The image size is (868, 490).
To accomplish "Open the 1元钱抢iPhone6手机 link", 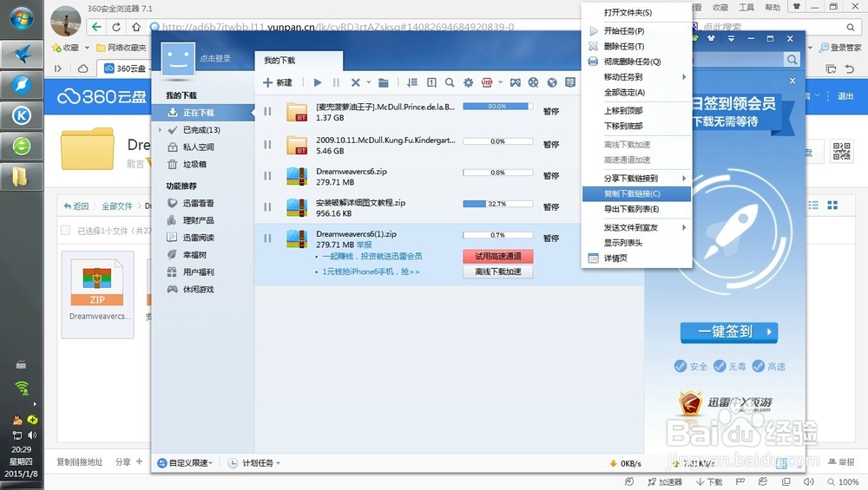I will click(371, 271).
